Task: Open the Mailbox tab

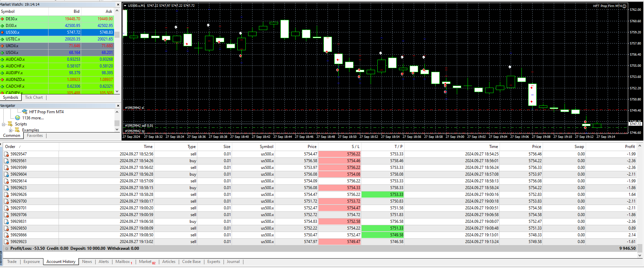Action: (124, 262)
